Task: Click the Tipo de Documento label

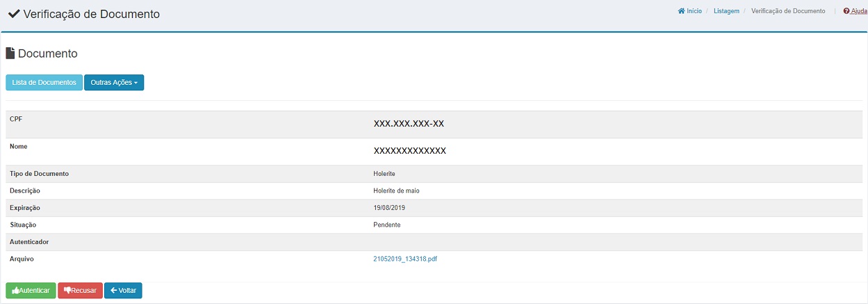Action: tap(39, 173)
